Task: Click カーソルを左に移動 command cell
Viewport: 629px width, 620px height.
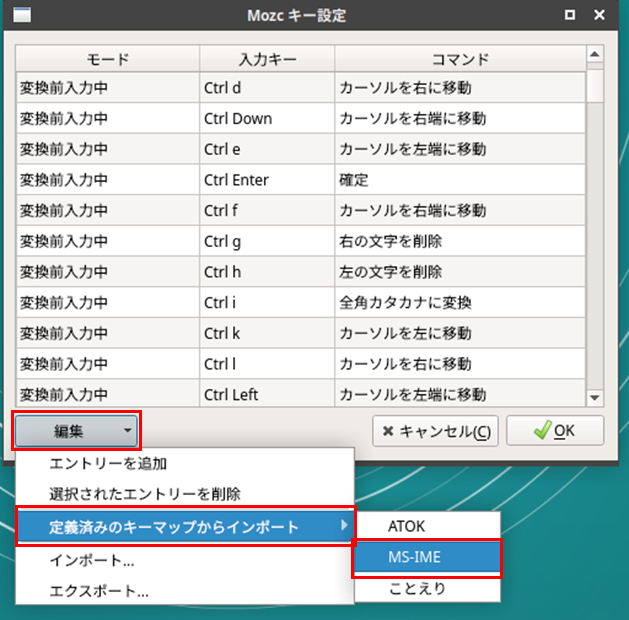Action: pyautogui.click(x=460, y=333)
